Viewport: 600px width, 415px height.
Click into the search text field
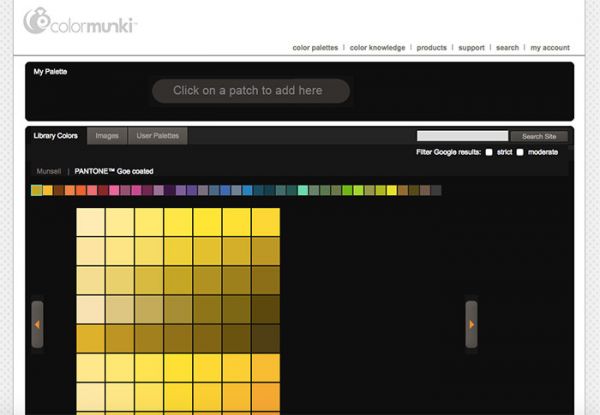tap(462, 136)
